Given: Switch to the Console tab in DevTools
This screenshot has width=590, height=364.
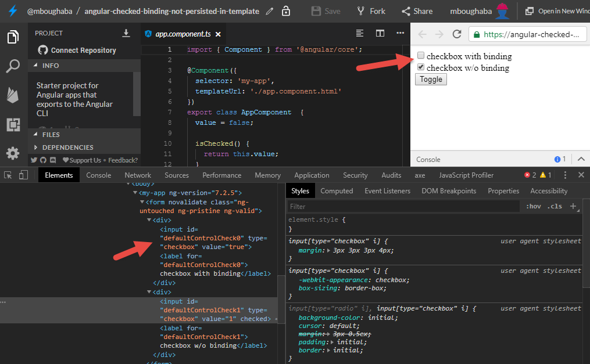Looking at the screenshot, I should [x=98, y=175].
